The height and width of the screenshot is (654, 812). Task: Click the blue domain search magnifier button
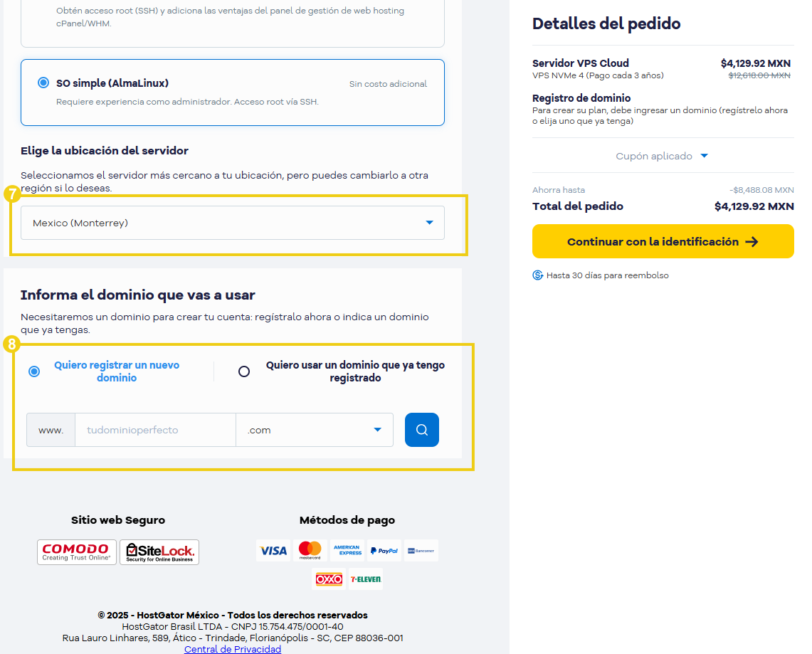421,430
